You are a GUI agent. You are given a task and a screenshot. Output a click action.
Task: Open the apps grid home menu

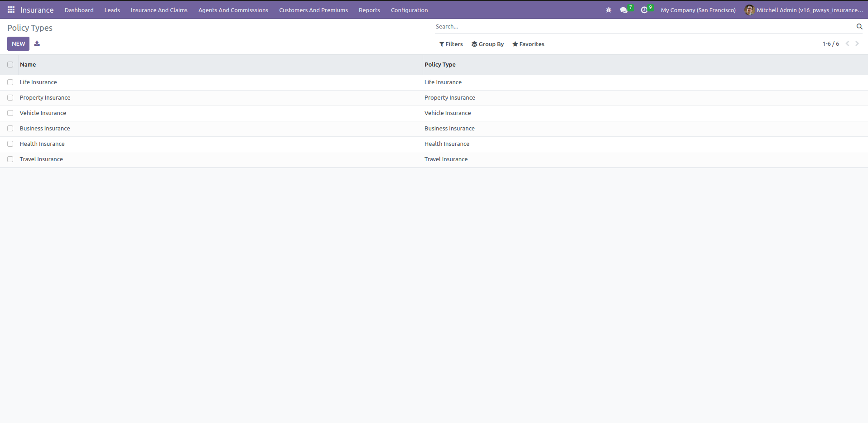coord(11,10)
